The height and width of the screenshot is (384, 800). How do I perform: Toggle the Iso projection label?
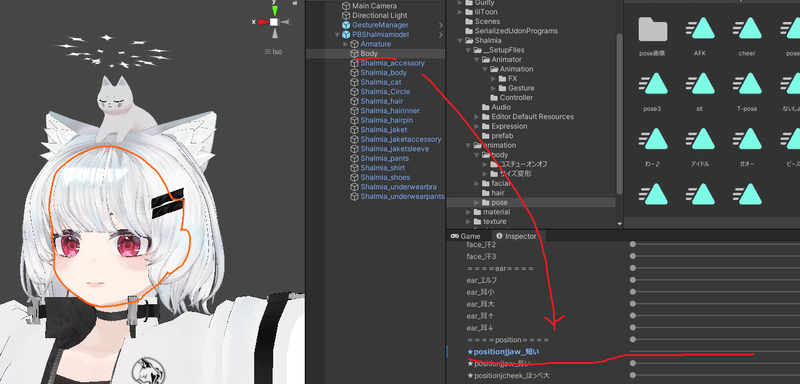273,52
